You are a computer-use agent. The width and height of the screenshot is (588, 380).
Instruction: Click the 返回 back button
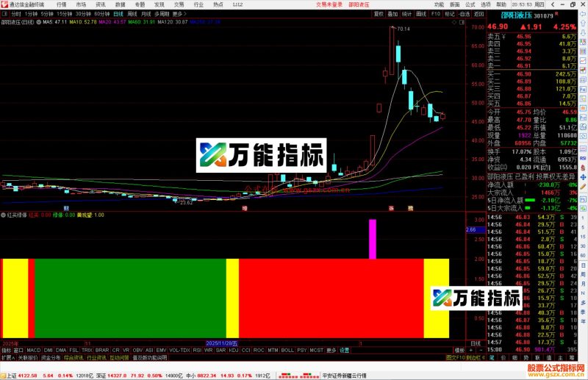[479, 14]
